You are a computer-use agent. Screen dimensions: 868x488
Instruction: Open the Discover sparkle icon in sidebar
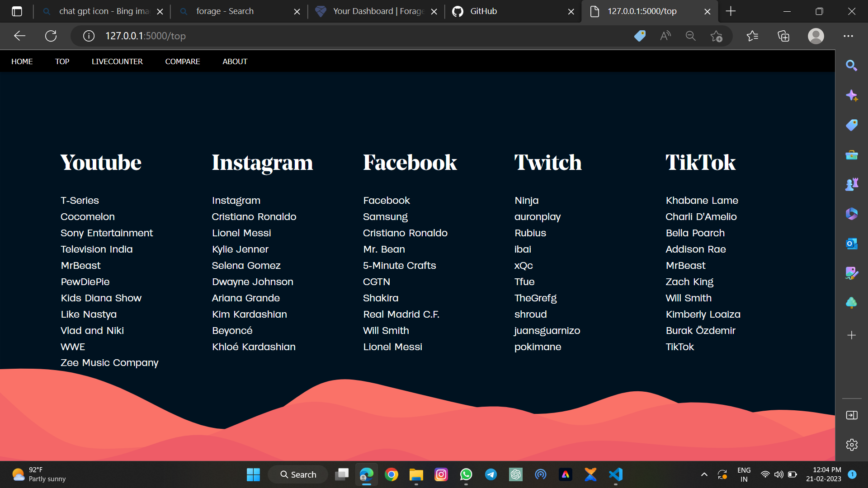click(x=852, y=95)
